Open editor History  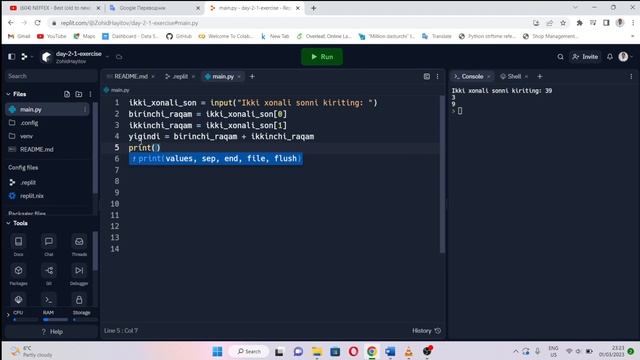(x=427, y=331)
